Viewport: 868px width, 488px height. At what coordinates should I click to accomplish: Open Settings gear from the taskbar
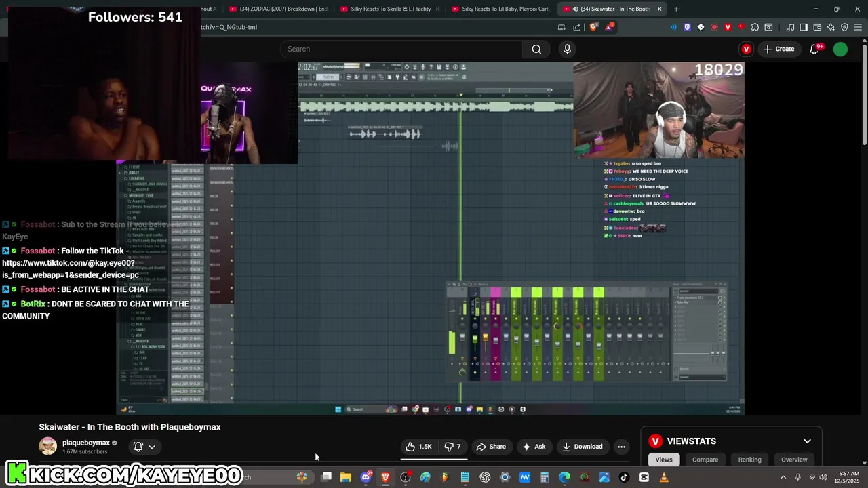click(505, 477)
